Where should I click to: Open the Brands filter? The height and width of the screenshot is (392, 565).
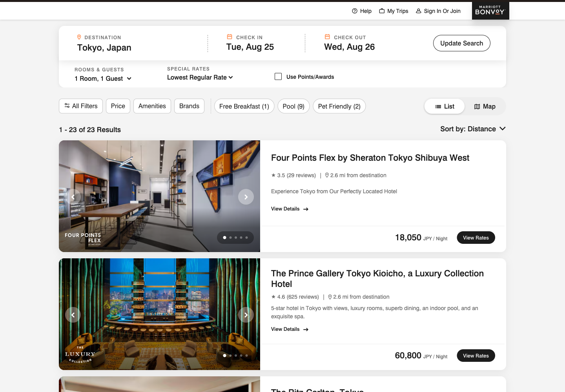(189, 106)
